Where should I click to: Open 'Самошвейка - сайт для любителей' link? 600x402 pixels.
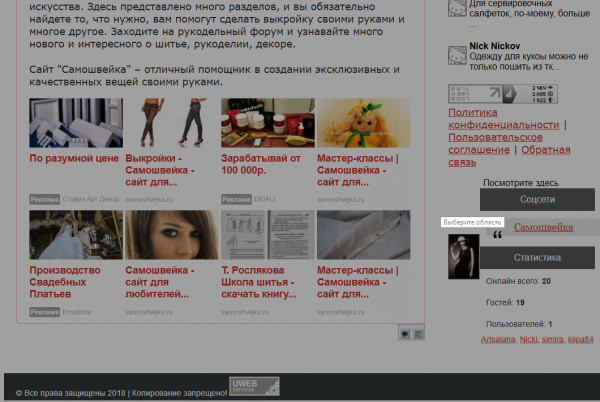pyautogui.click(x=160, y=282)
